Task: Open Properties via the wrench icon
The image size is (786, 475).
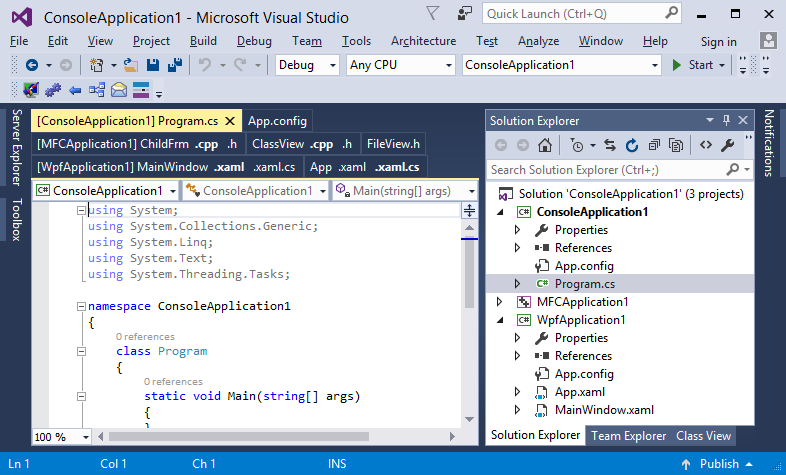Action: 728,145
